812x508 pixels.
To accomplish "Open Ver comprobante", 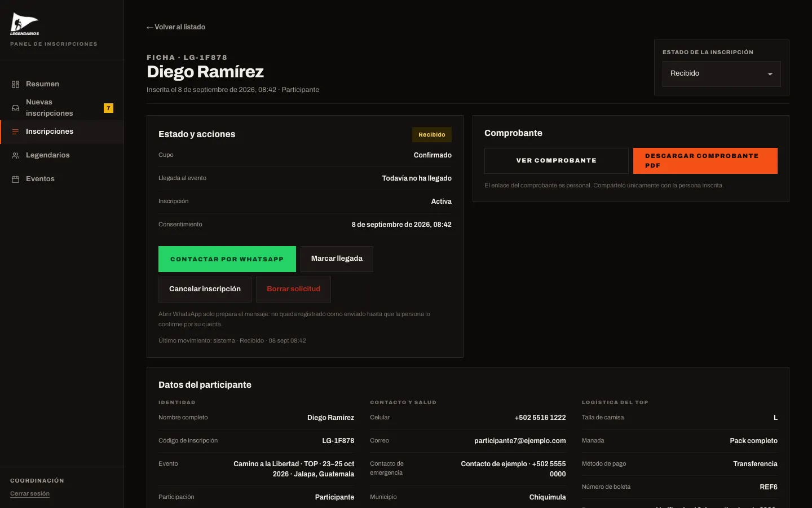I will [x=557, y=161].
